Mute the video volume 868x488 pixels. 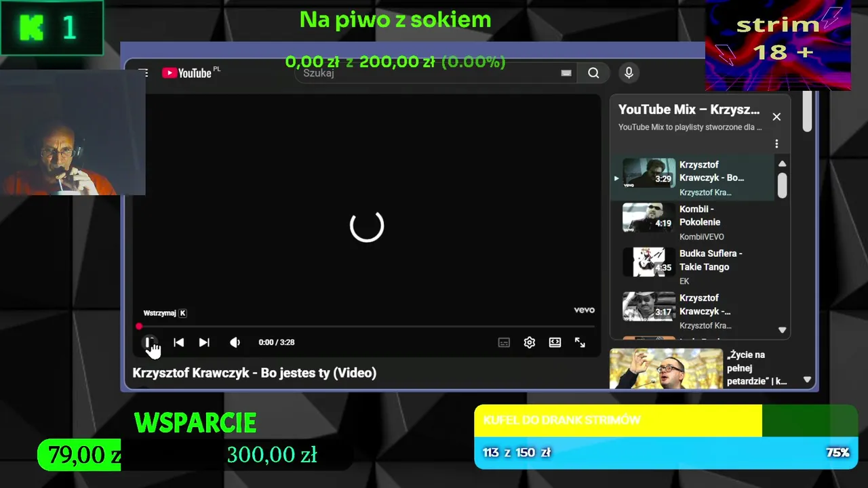235,342
